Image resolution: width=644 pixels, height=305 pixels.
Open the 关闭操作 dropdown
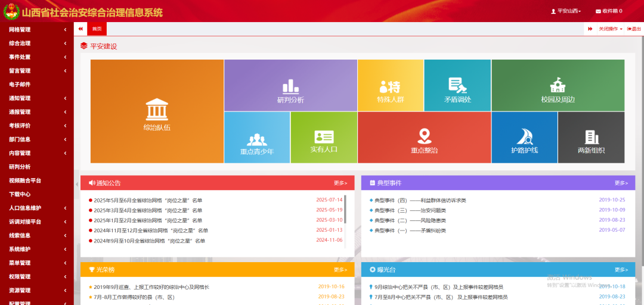coord(610,29)
